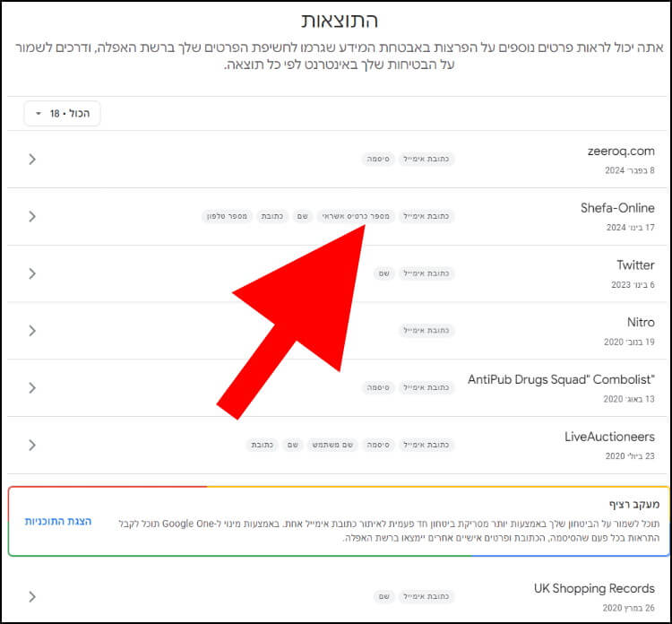Viewport: 672px width, 624px height.
Task: Click the LiveAuctioneers result title
Action: pos(609,437)
